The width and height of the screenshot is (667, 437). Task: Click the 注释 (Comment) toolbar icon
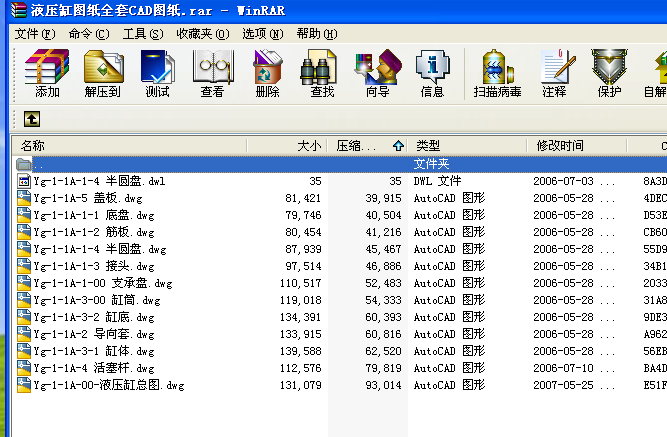(557, 66)
